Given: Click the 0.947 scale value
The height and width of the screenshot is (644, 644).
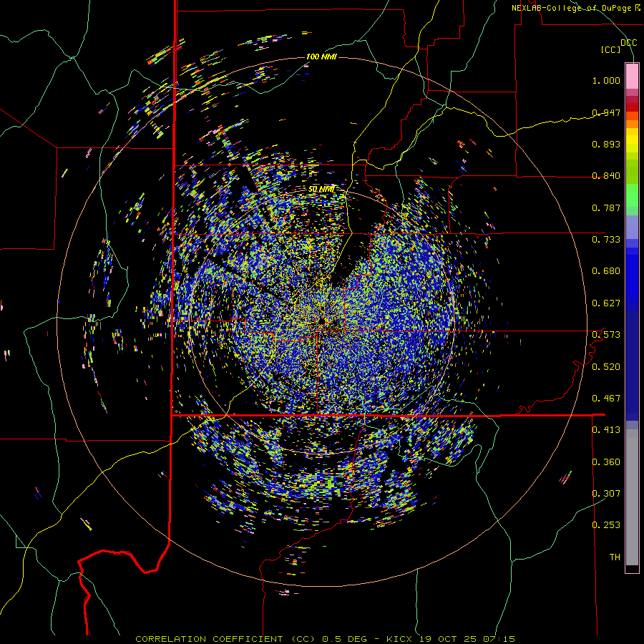Looking at the screenshot, I should point(606,112).
